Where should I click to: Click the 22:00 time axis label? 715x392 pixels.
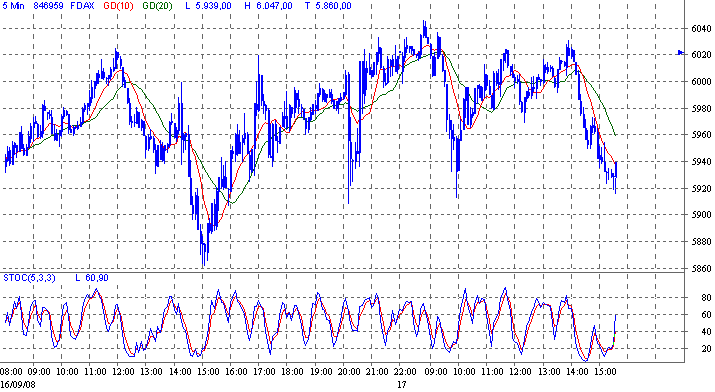(406, 371)
